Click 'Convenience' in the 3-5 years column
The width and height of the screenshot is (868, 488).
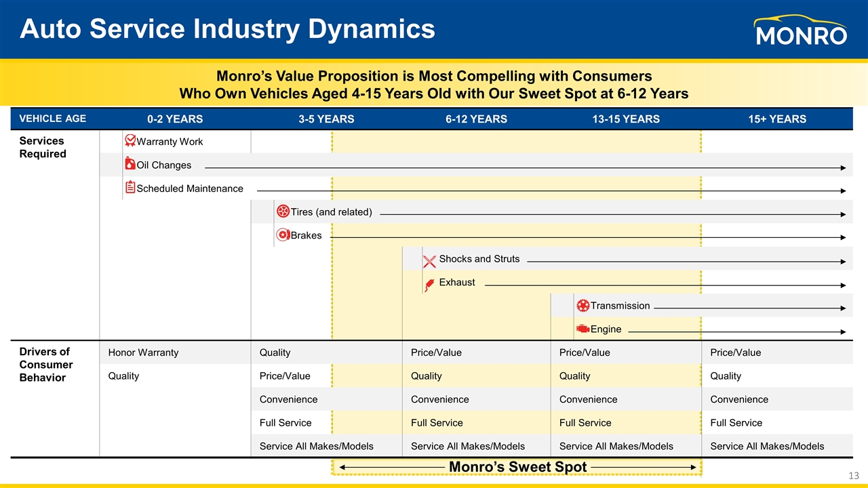click(x=288, y=399)
